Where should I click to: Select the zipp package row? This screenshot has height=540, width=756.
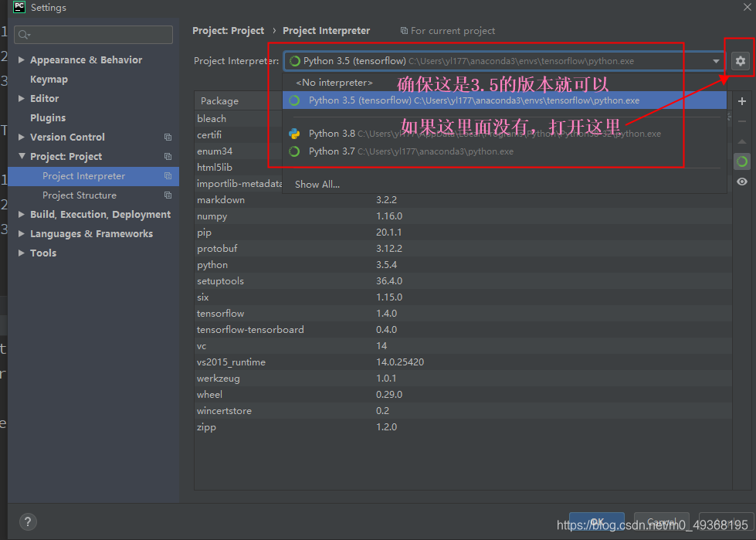pos(463,427)
